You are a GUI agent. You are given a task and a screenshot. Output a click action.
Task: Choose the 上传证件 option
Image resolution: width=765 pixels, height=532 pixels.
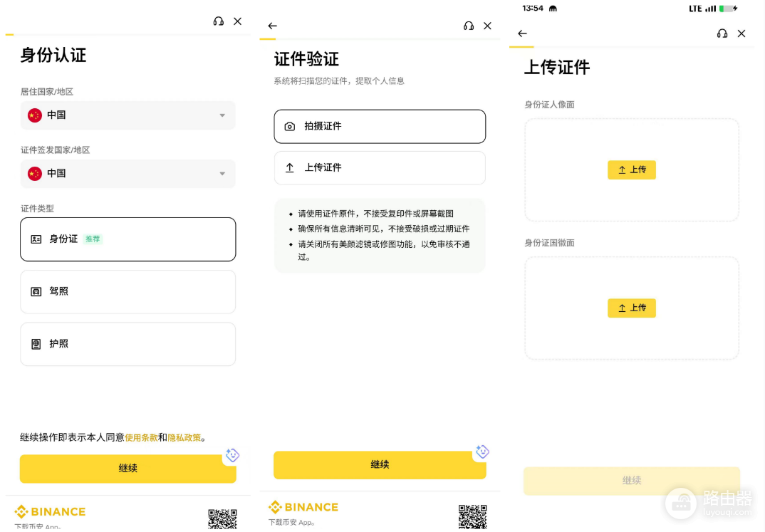pos(380,168)
